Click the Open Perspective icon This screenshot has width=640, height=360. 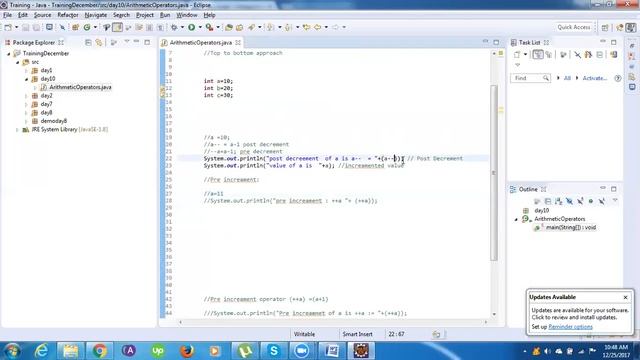(605, 27)
